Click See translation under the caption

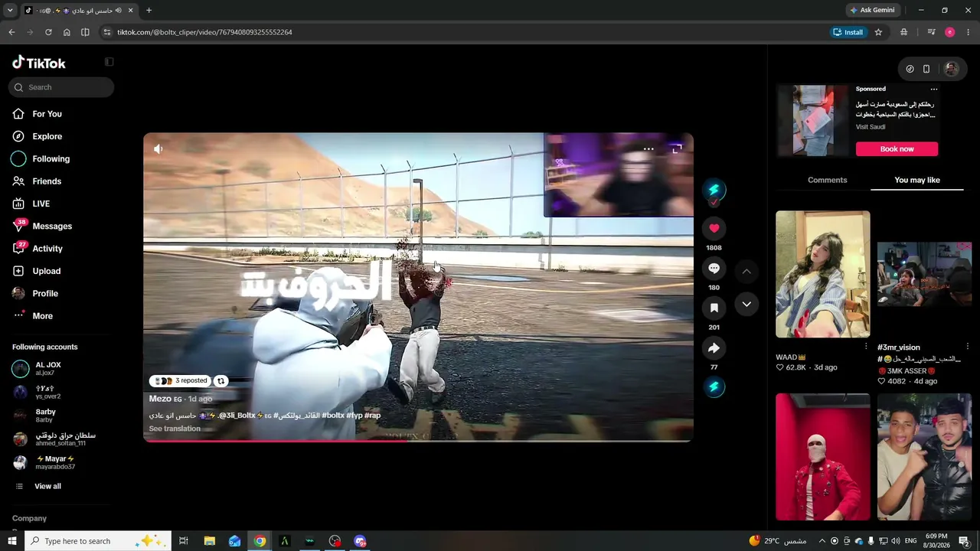click(175, 429)
